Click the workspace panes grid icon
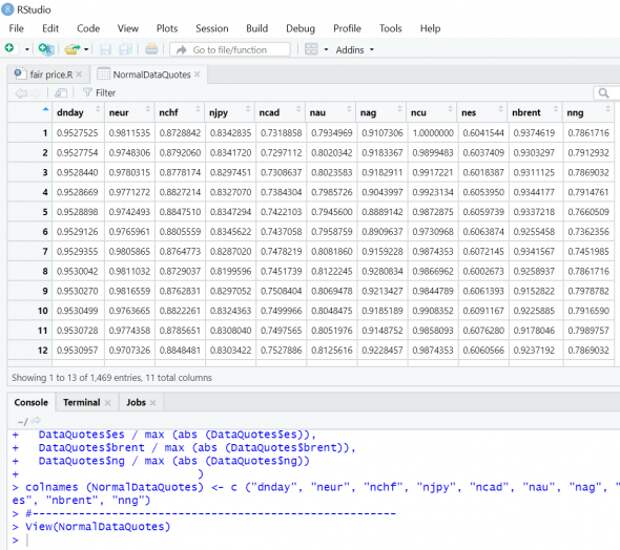Image resolution: width=620 pixels, height=550 pixels. 311,49
